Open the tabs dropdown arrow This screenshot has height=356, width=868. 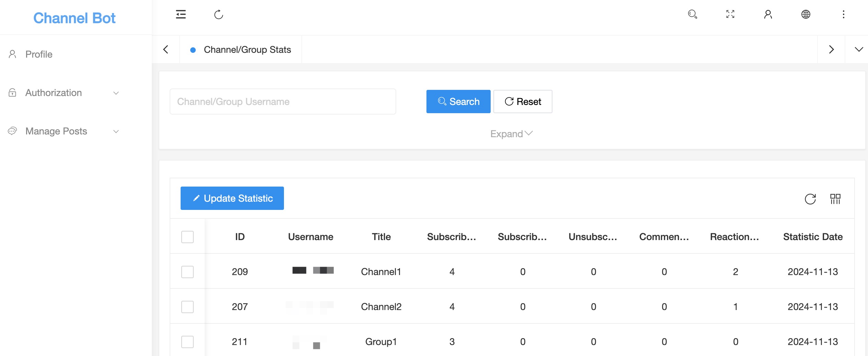point(859,50)
